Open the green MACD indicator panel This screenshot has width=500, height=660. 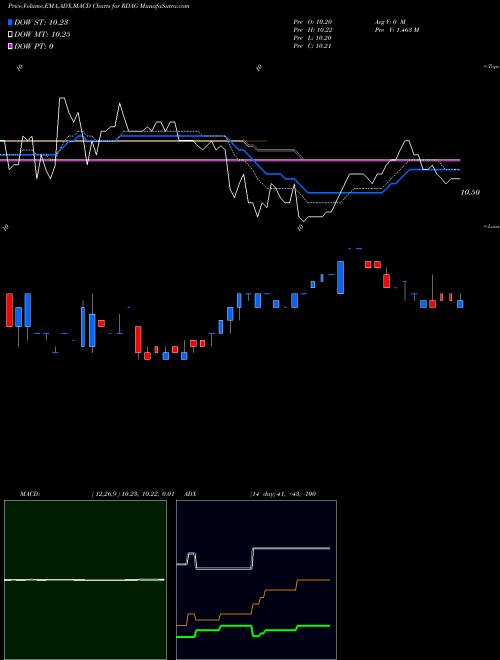pos(85,580)
